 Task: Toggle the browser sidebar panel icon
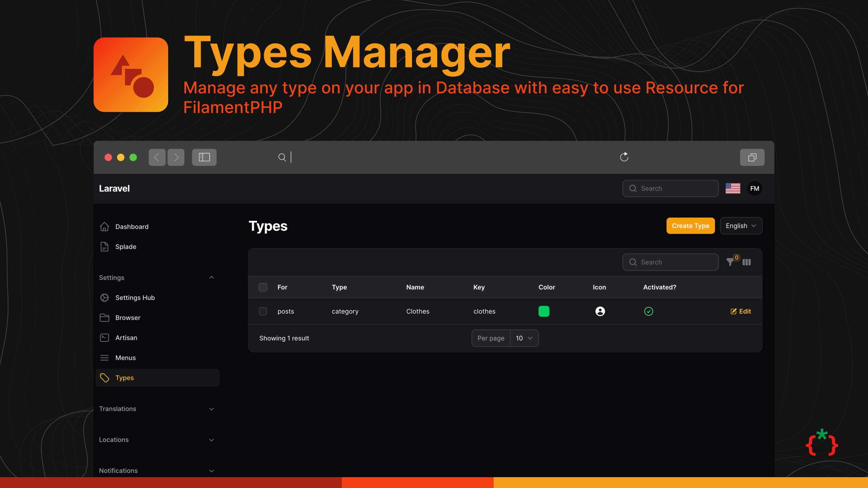point(204,157)
